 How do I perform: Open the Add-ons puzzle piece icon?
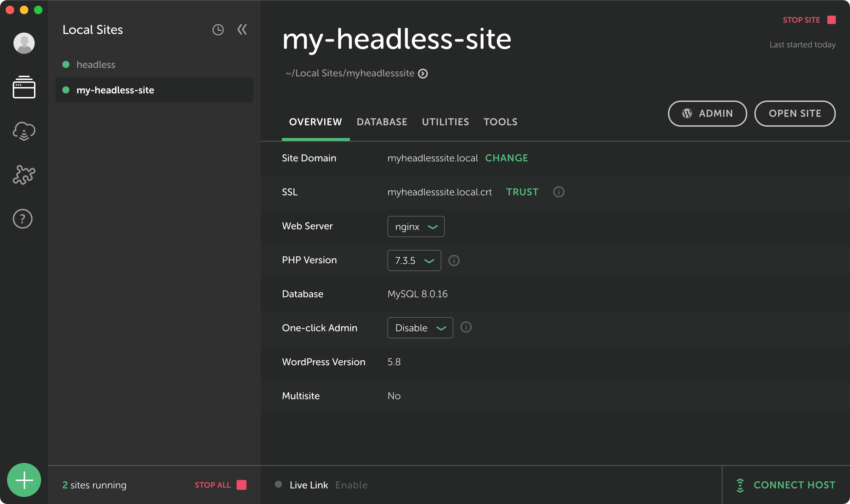pyautogui.click(x=24, y=175)
